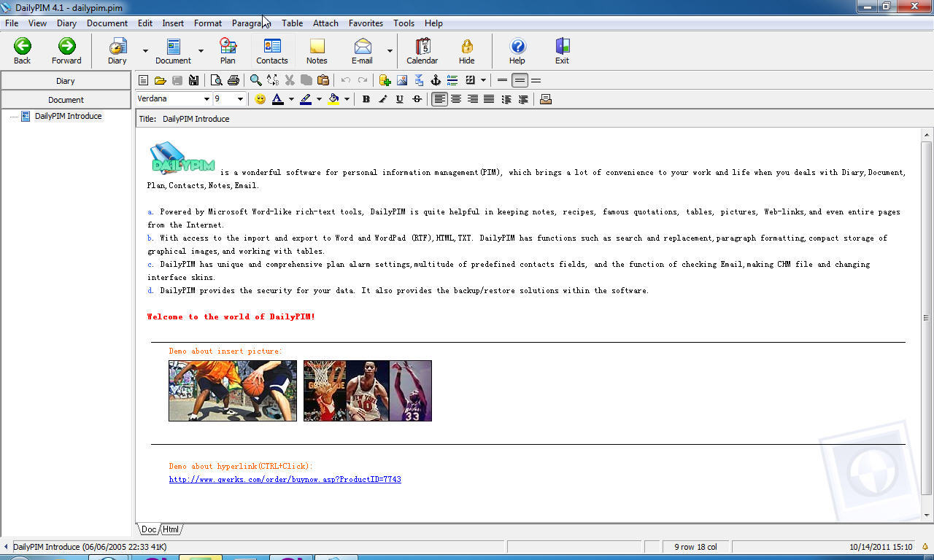
Task: Expand the E-mail button dropdown arrow
Action: click(x=390, y=51)
